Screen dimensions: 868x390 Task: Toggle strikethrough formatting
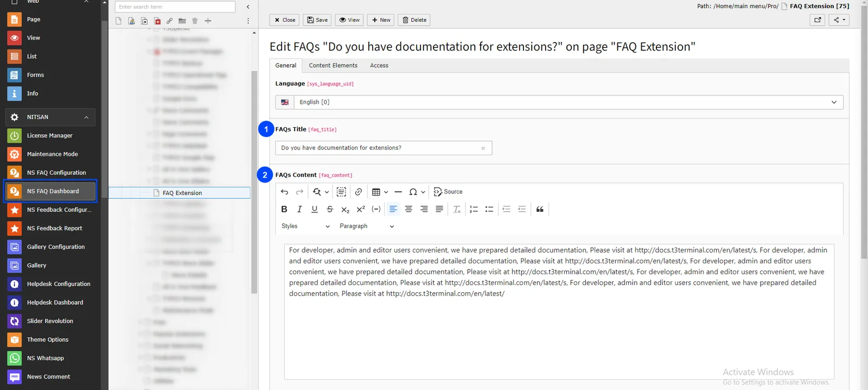(330, 209)
